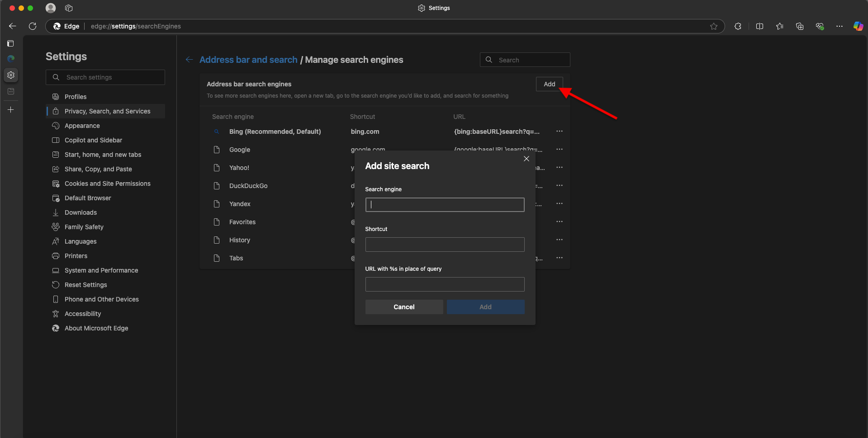This screenshot has width=868, height=438.
Task: Open more actions for Bing row
Action: coord(560,131)
